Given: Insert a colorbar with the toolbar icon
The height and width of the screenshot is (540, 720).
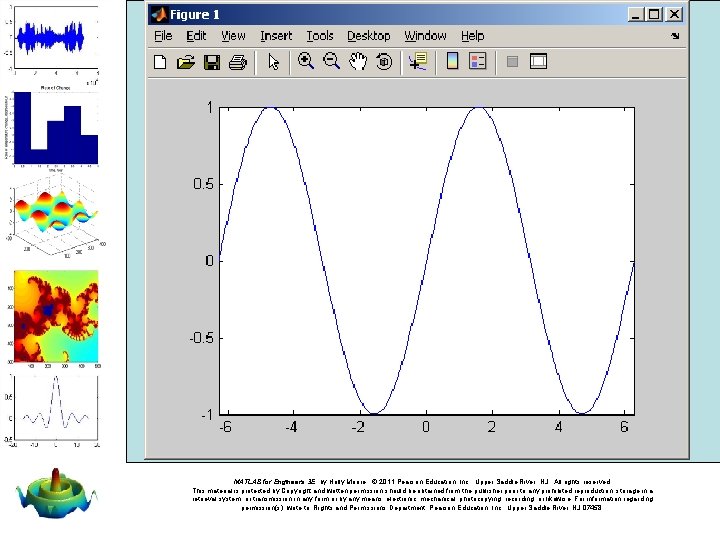Looking at the screenshot, I should click(452, 61).
